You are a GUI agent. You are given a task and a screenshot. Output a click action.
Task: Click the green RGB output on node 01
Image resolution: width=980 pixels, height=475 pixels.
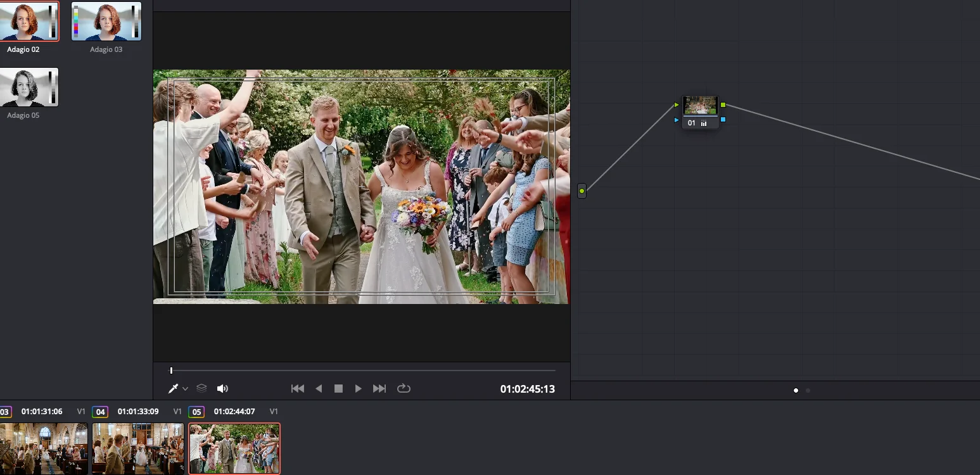723,105
